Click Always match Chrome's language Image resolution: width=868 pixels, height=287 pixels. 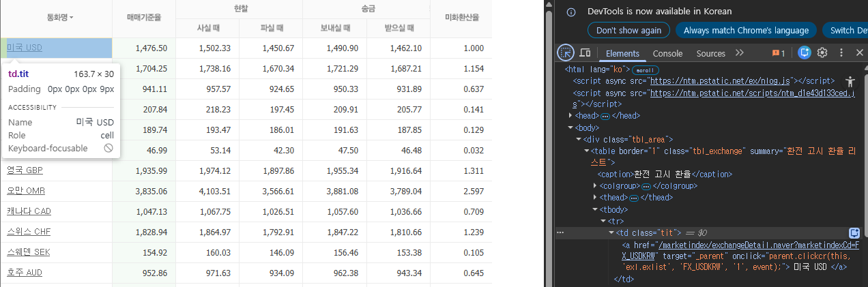click(746, 30)
